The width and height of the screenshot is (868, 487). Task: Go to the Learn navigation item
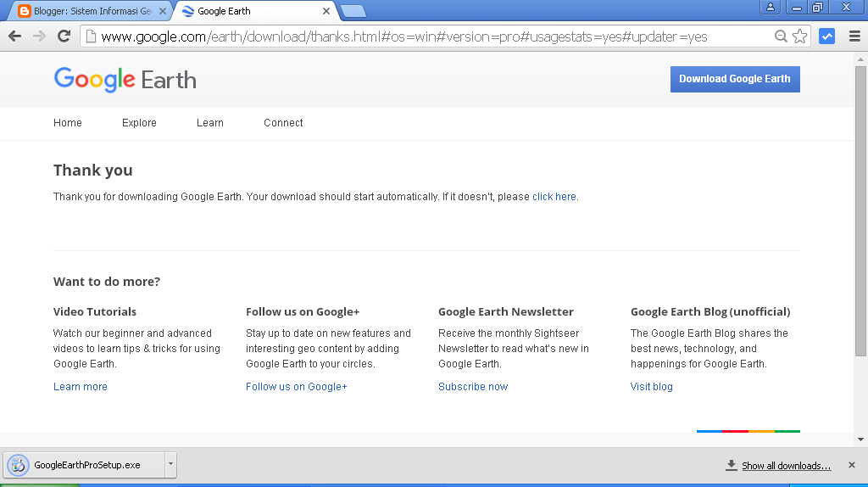coord(210,123)
